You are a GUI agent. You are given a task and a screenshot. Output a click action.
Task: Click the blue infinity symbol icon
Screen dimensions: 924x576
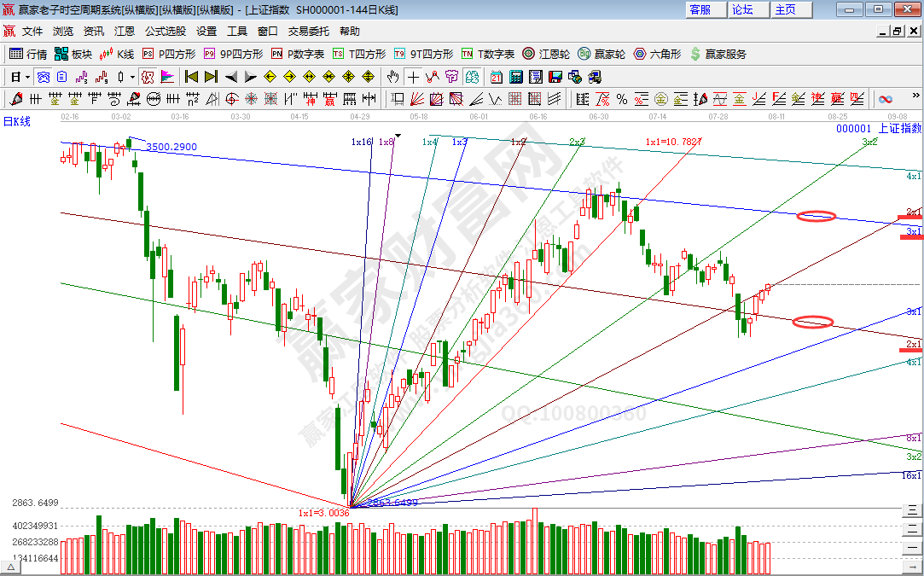(x=885, y=99)
